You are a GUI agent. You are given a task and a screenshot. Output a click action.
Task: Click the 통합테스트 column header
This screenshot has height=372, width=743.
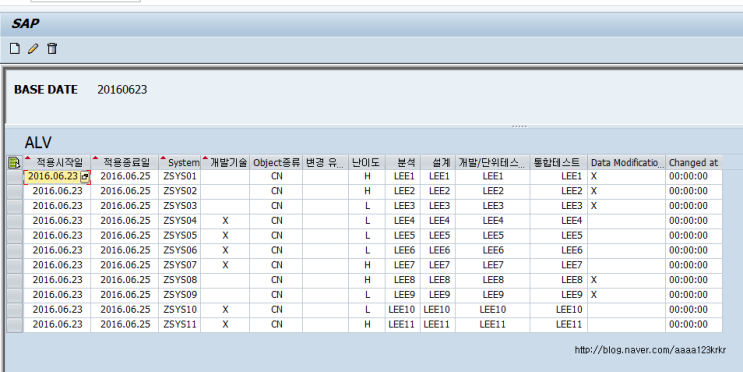[x=559, y=163]
